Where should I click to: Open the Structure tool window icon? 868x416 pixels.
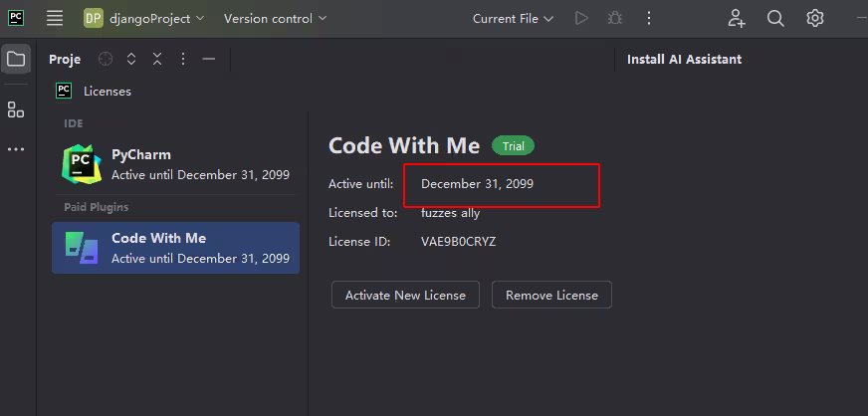point(16,109)
